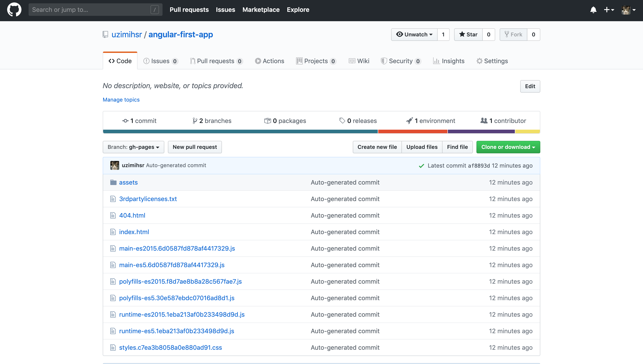Click Create new file
643x364 pixels.
point(377,147)
